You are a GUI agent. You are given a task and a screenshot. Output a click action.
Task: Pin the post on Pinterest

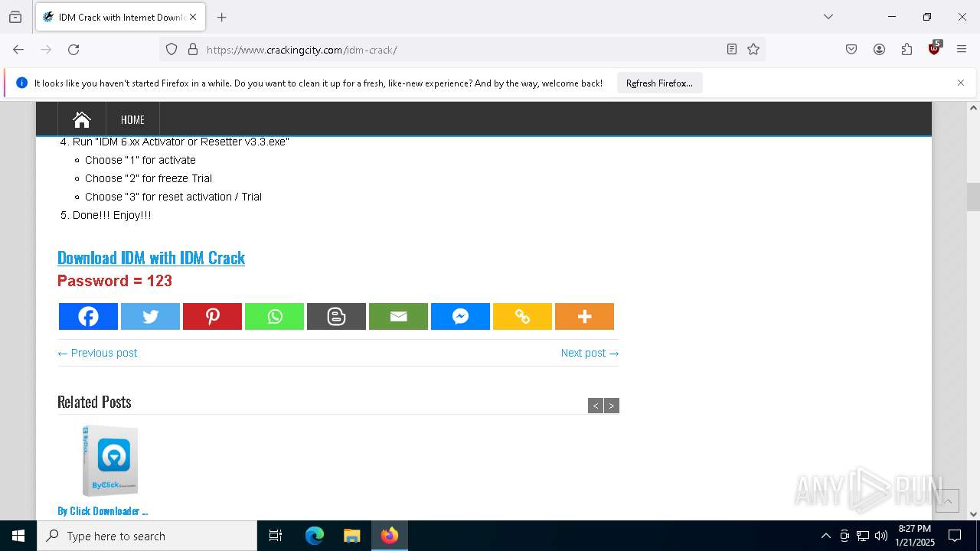[x=212, y=317]
